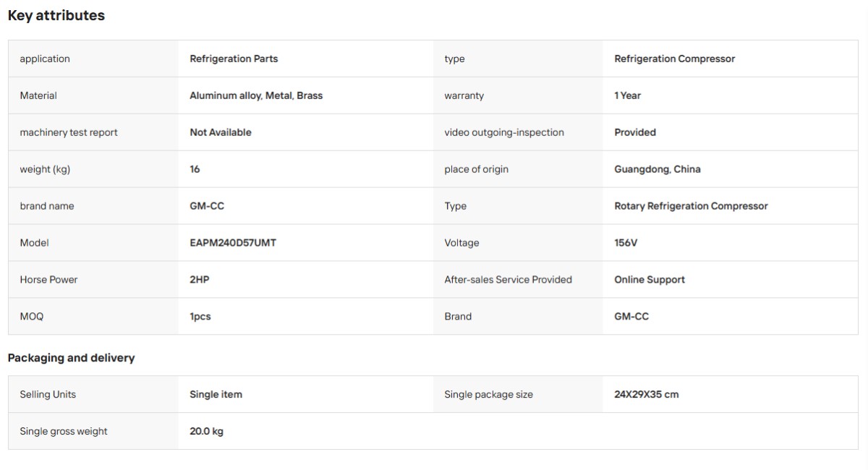Click the Key attributes heading

[x=56, y=15]
